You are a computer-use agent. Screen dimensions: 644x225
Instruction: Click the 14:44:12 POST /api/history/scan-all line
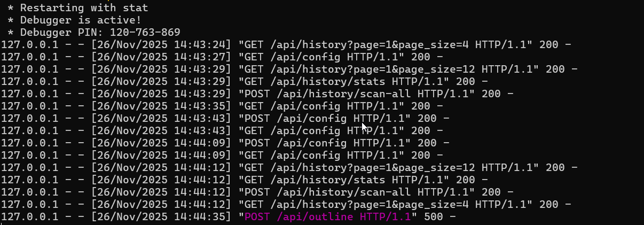click(x=257, y=192)
